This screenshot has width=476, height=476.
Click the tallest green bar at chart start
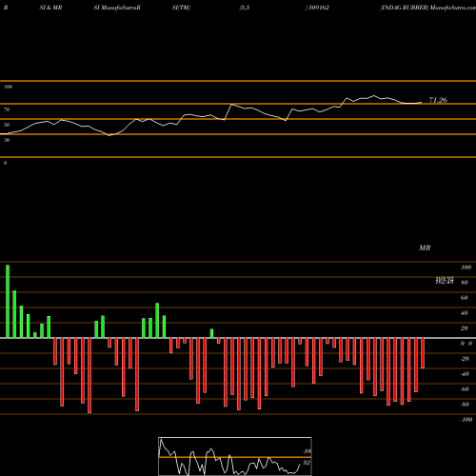point(8,301)
